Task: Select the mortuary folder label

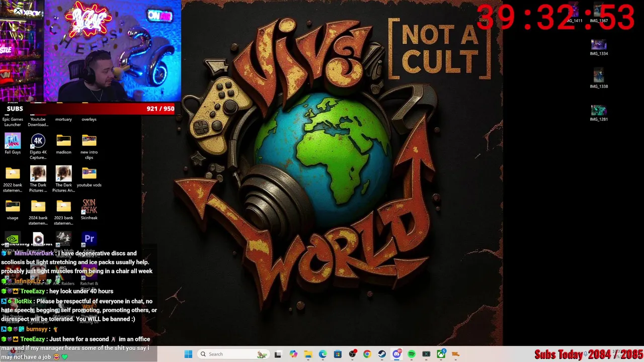Action: pos(63,119)
